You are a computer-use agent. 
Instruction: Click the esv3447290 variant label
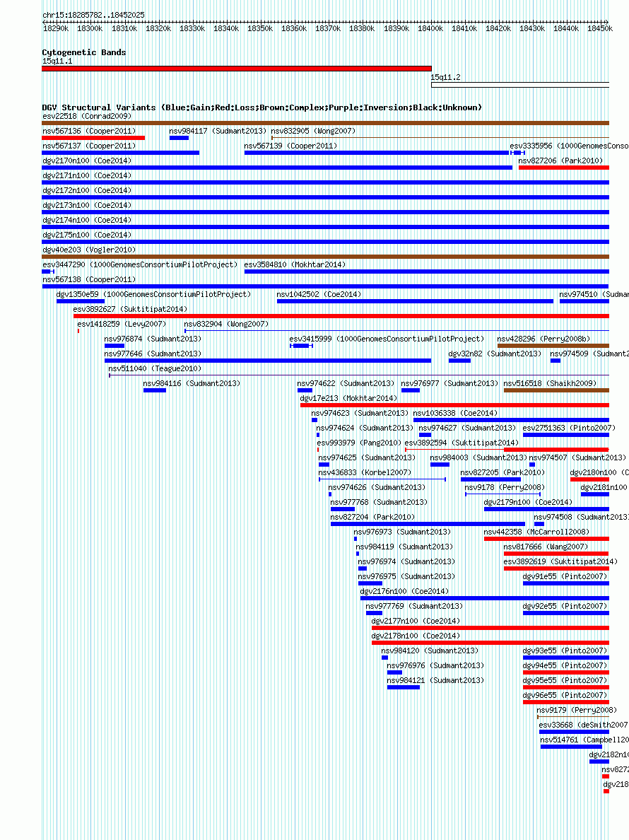tap(140, 264)
